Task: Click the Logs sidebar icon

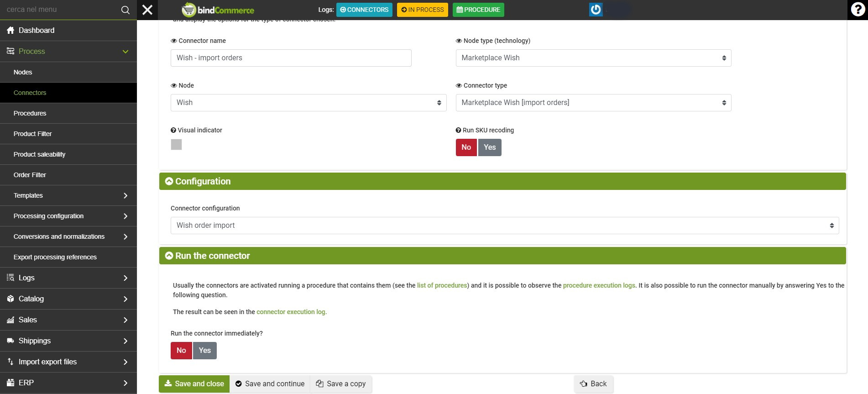Action: point(10,278)
